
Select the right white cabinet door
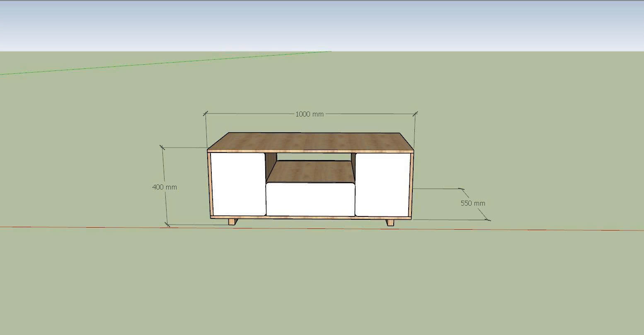click(x=383, y=184)
